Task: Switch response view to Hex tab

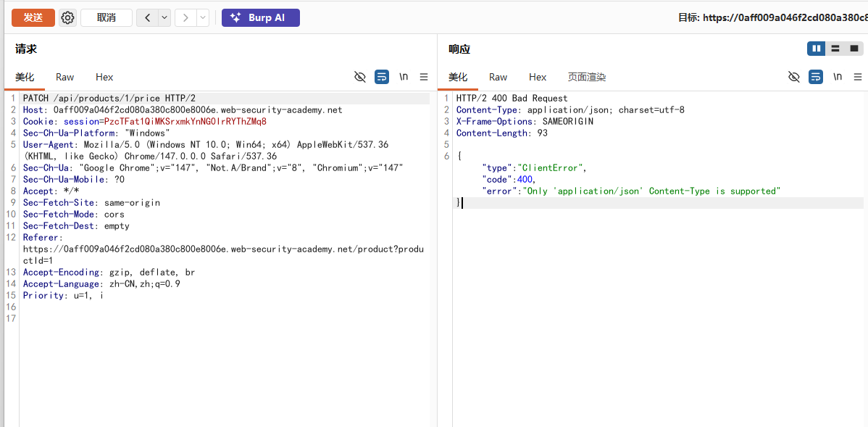Action: [x=538, y=77]
